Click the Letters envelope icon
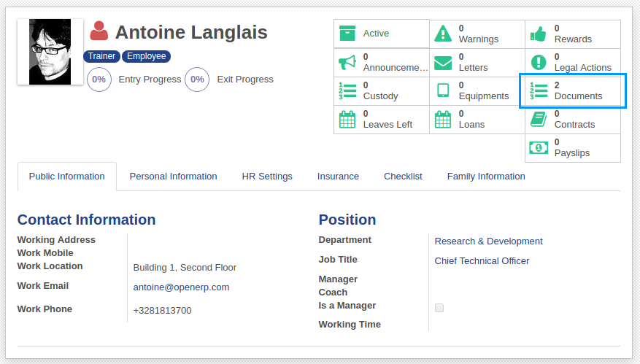640x364 pixels. click(x=443, y=62)
